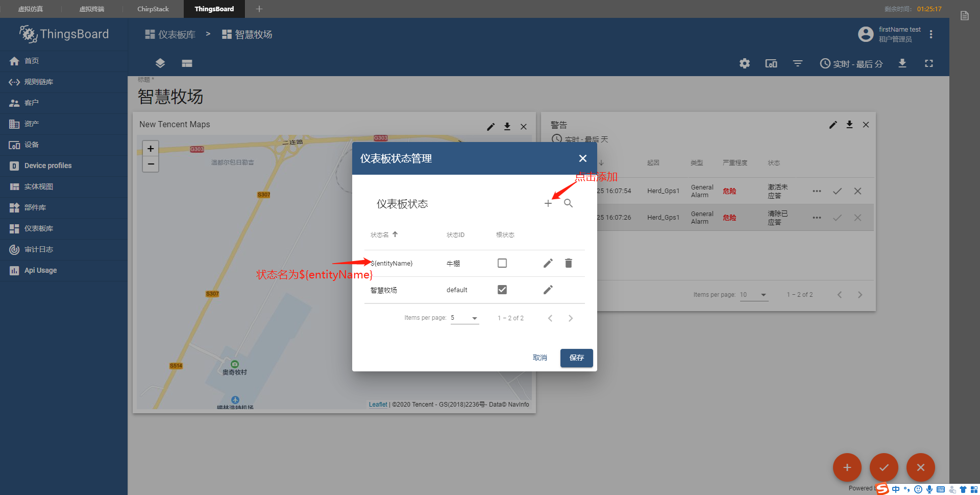Zoom in on the Tencent map control

tap(150, 149)
